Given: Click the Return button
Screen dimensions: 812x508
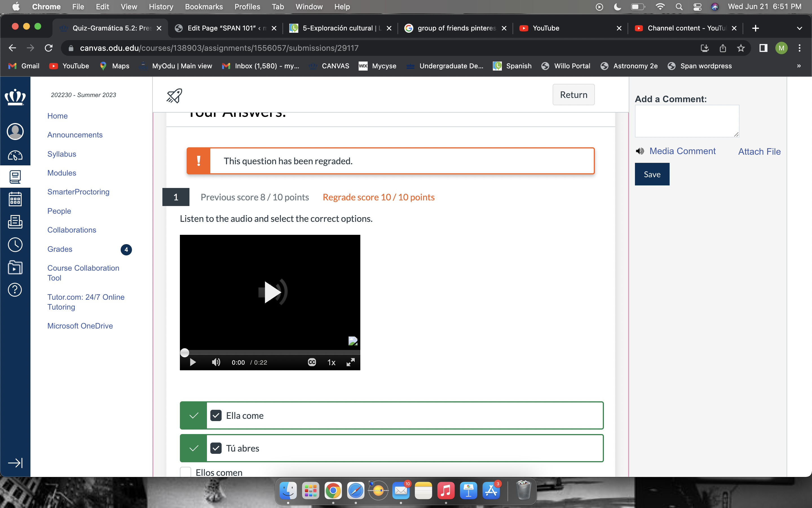Looking at the screenshot, I should 573,95.
